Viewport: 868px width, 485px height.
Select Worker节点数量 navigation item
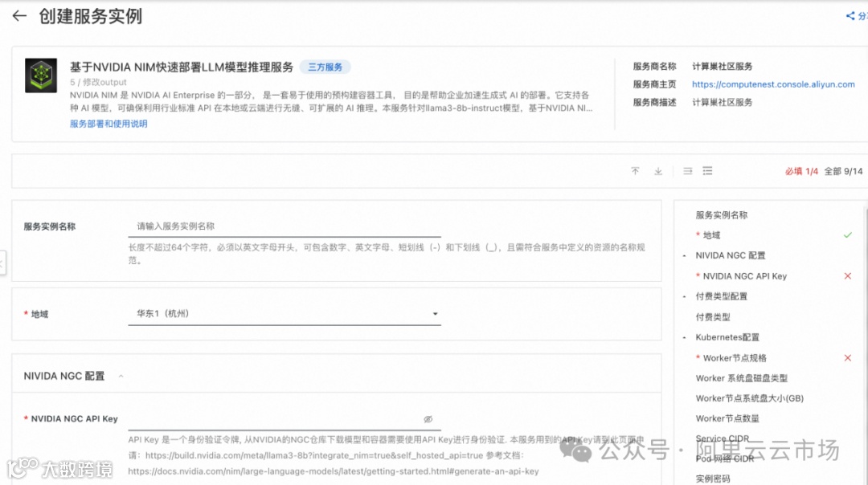[727, 418]
